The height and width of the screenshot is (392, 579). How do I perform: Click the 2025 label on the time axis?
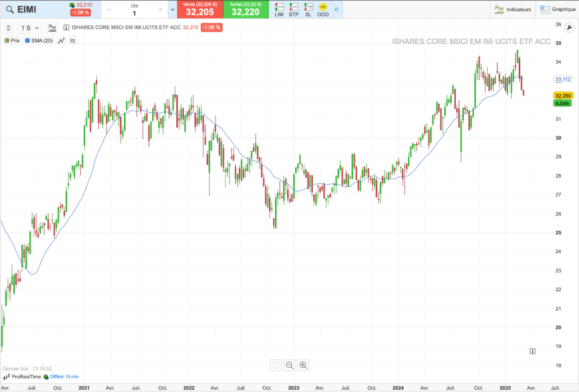[505, 388]
